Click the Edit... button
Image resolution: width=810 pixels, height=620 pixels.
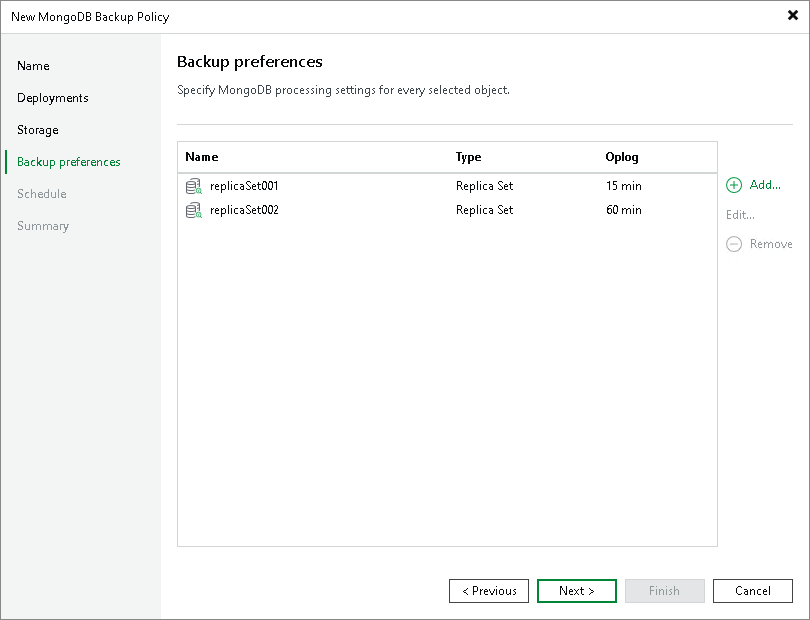(740, 215)
